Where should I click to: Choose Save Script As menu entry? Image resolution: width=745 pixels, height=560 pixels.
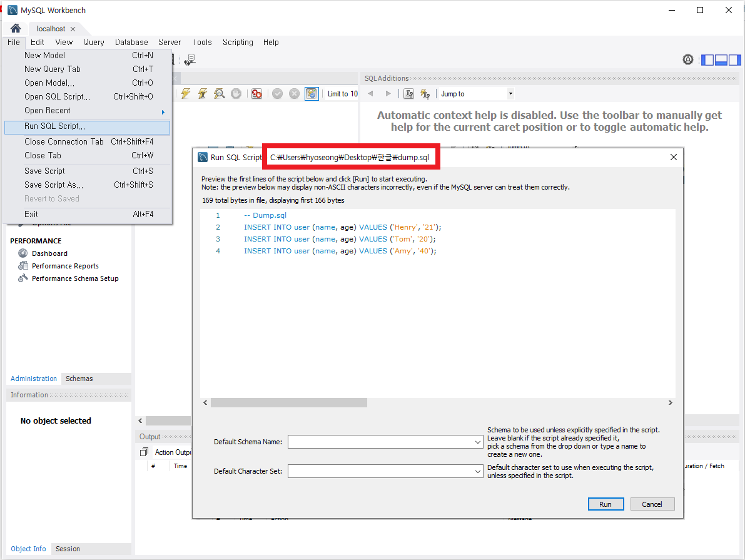88,185
